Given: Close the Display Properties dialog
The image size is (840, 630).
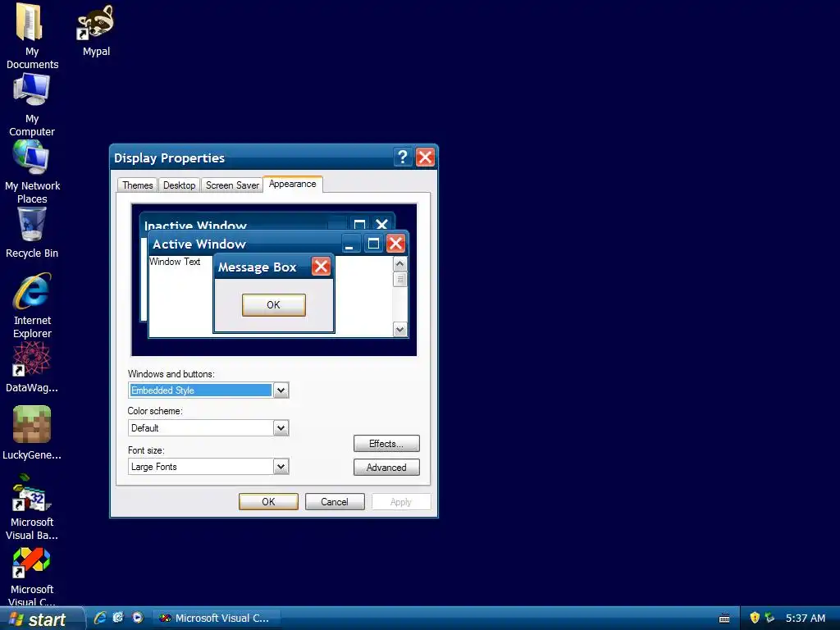Looking at the screenshot, I should click(x=426, y=157).
